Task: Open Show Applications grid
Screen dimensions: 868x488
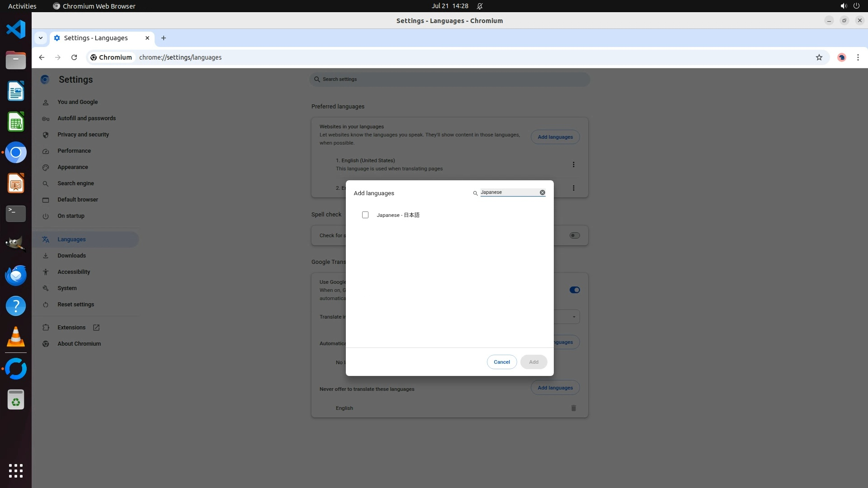Action: point(16,470)
